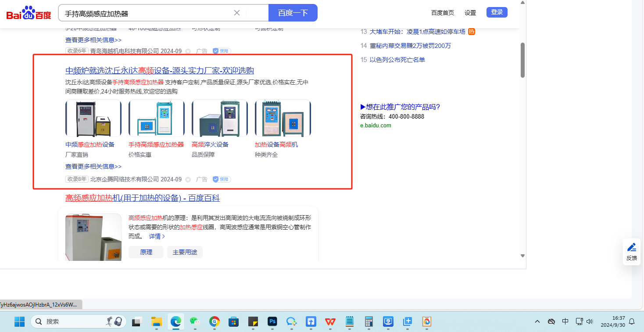Open WeChat from the taskbar
The image size is (644, 332).
tap(195, 321)
